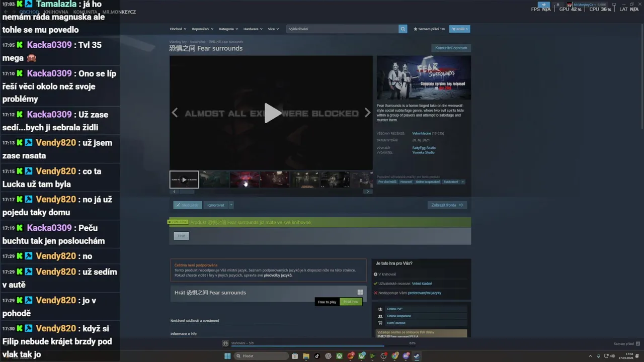Play the game trailer video
The height and width of the screenshot is (362, 644).
click(273, 113)
